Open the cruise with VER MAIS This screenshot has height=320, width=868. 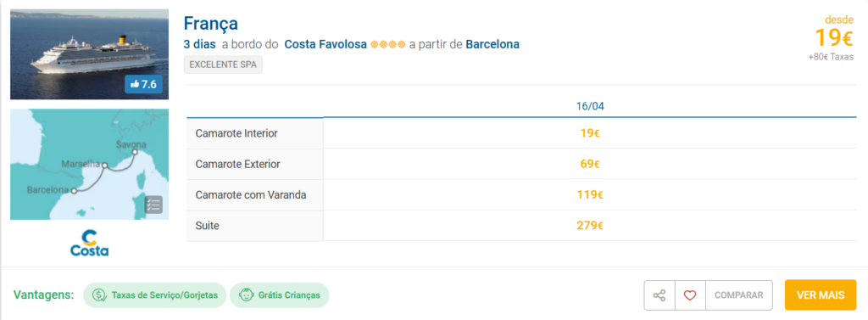tap(821, 295)
